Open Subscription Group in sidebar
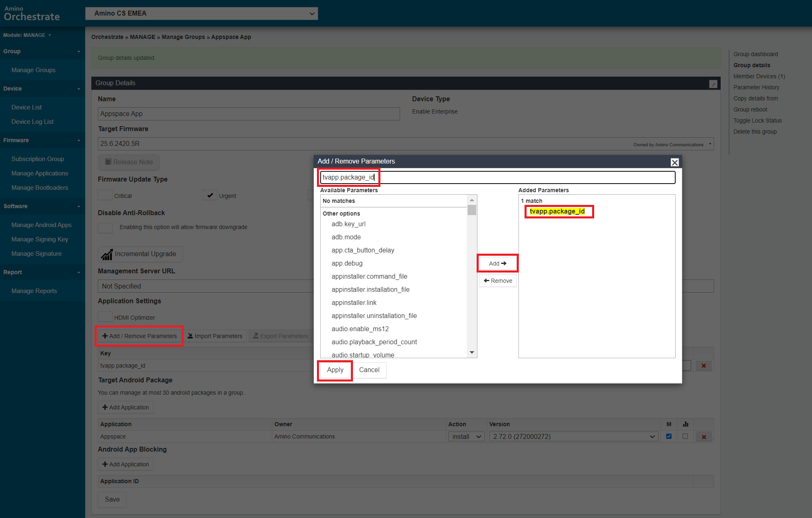This screenshot has width=812, height=518. 38,159
